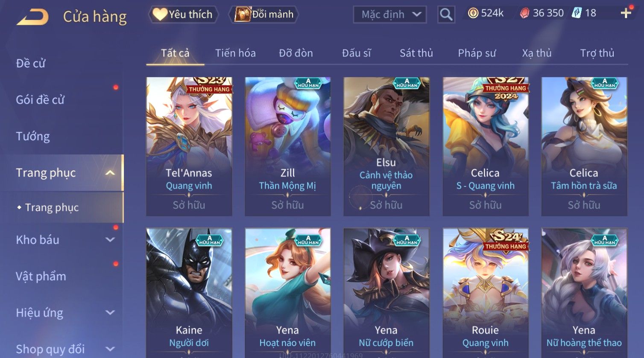Open the Zill Thần Mộng Mị skin card
The height and width of the screenshot is (358, 644).
pyautogui.click(x=288, y=146)
